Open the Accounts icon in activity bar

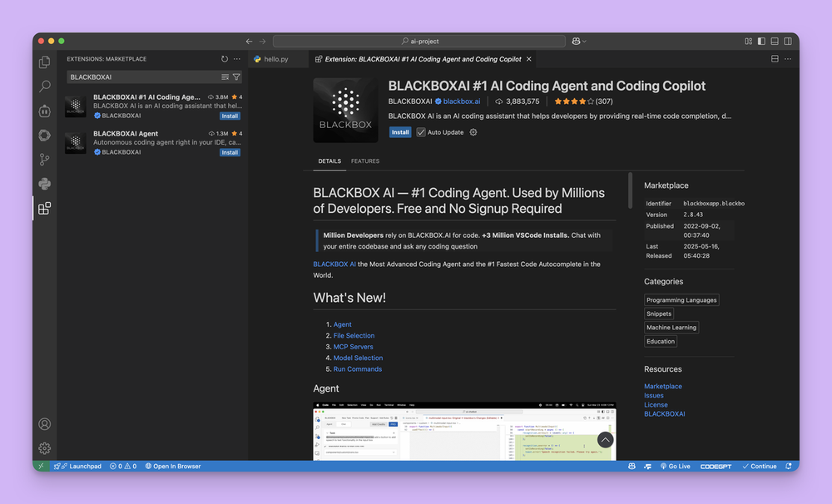[45, 424]
